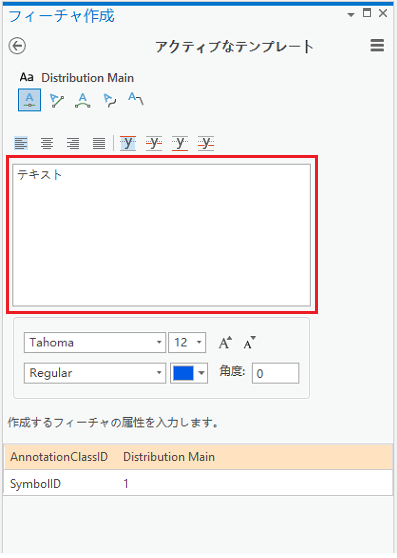The image size is (397, 558).
Task: Set vertical alignment to top
Action: tap(128, 143)
